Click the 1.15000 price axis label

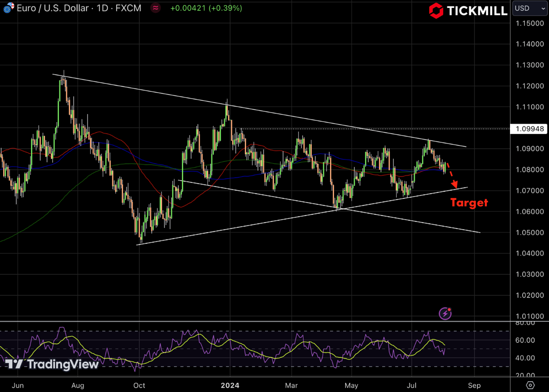point(529,23)
